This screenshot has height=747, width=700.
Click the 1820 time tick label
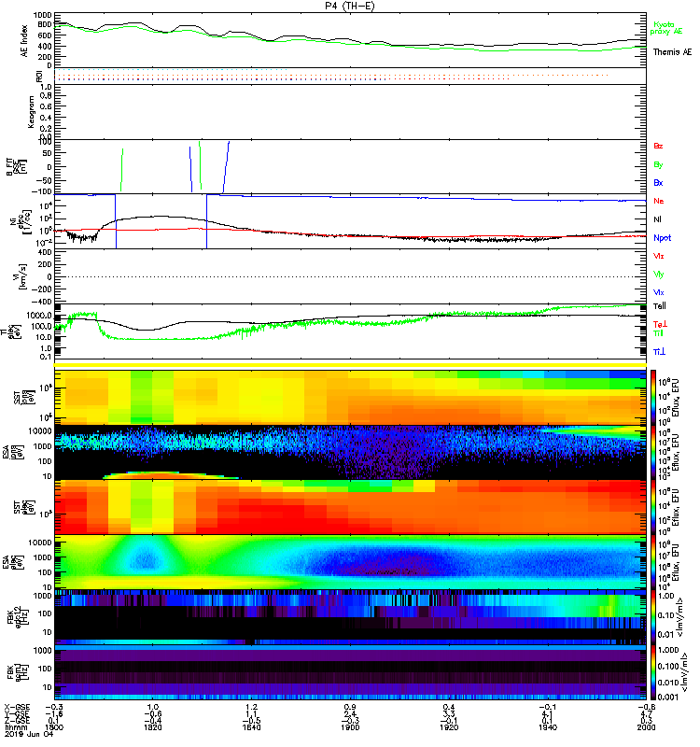(x=152, y=727)
